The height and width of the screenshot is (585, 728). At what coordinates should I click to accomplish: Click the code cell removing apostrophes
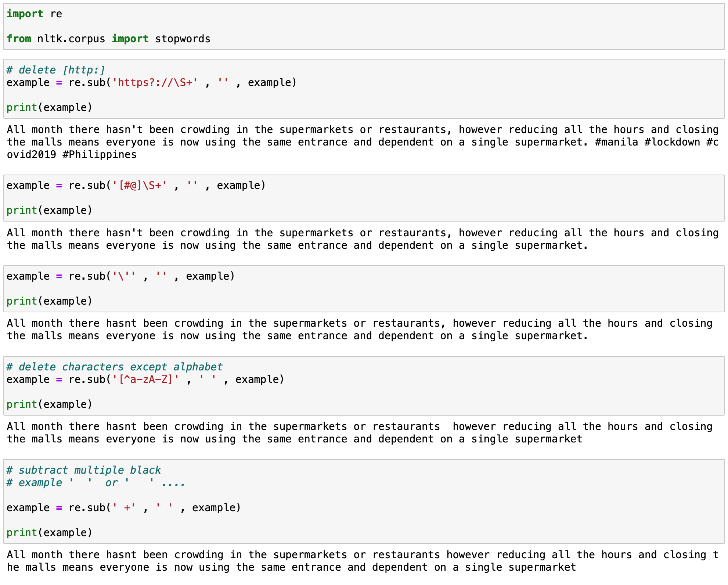point(120,276)
